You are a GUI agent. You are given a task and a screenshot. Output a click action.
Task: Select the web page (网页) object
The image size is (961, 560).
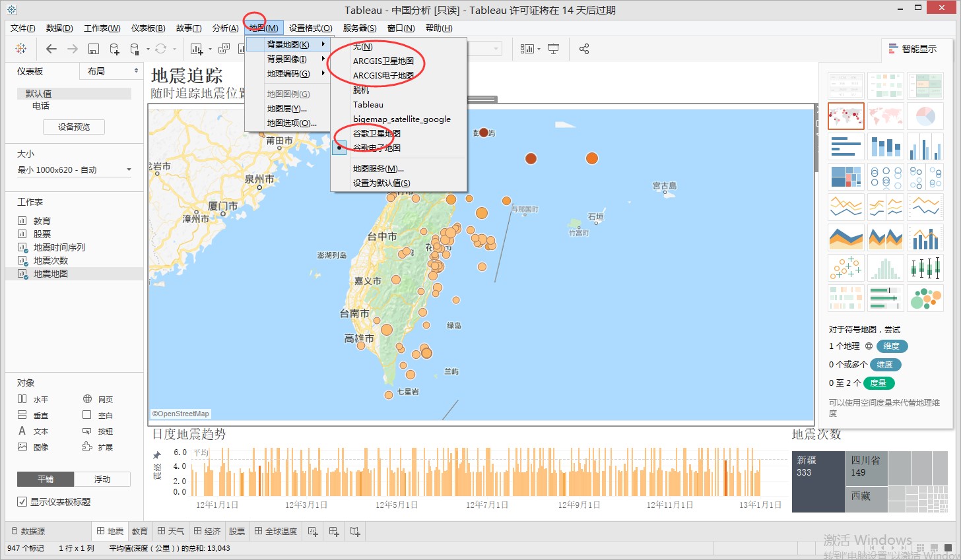point(98,399)
